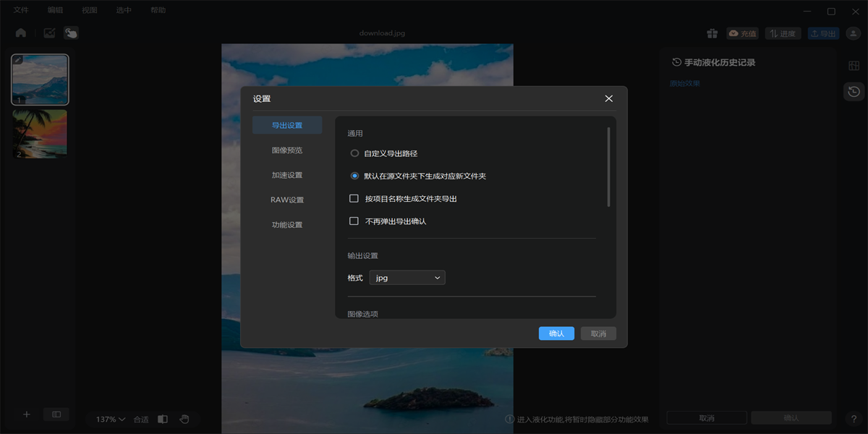
Task: Select the hand pan tool
Action: [x=184, y=419]
